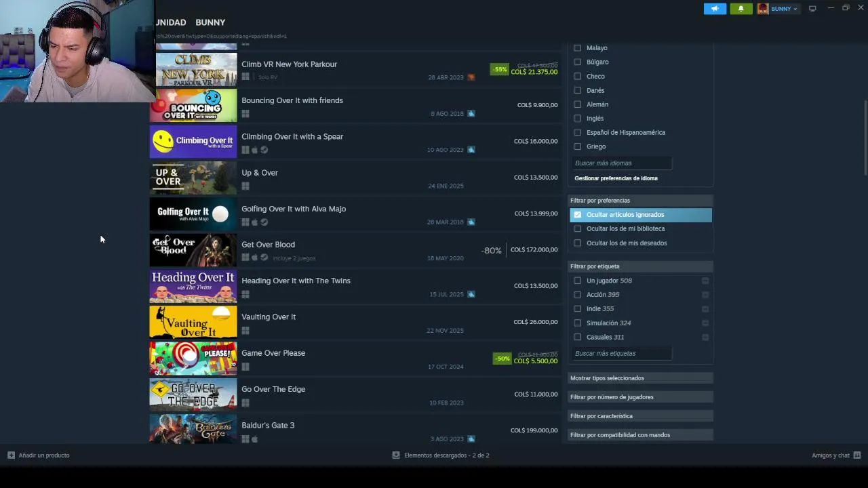Click the exclude icon for Casuales tag
Image resolution: width=868 pixels, height=488 pixels.
(x=705, y=337)
